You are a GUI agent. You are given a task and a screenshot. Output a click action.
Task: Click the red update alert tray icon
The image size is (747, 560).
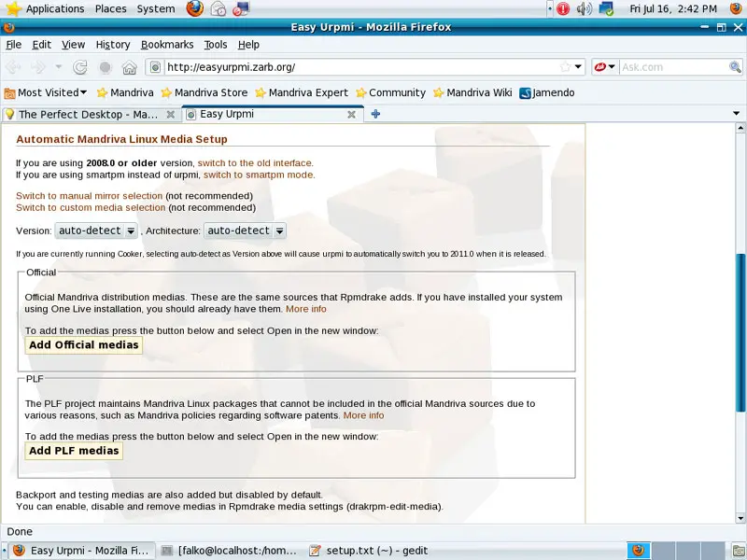(x=563, y=8)
